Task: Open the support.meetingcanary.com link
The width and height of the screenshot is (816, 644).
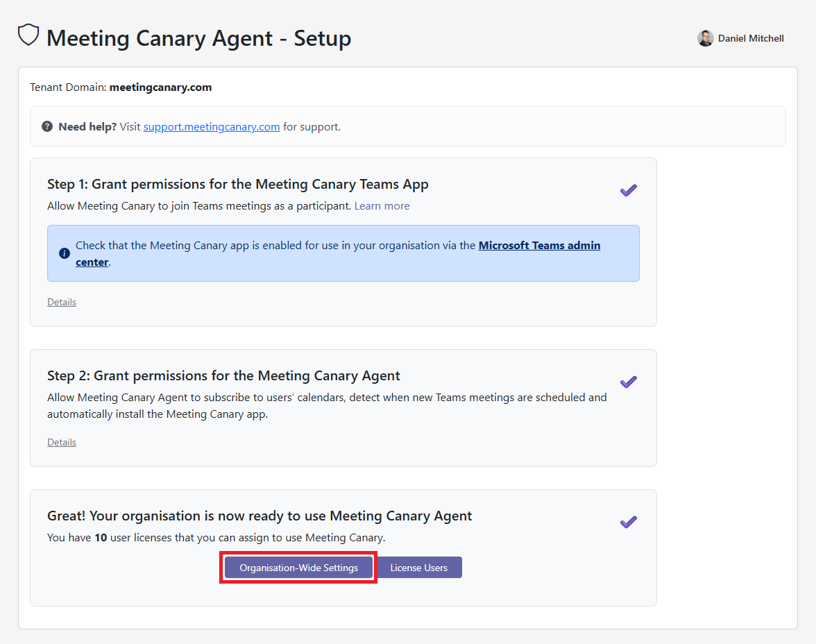Action: pyautogui.click(x=211, y=126)
